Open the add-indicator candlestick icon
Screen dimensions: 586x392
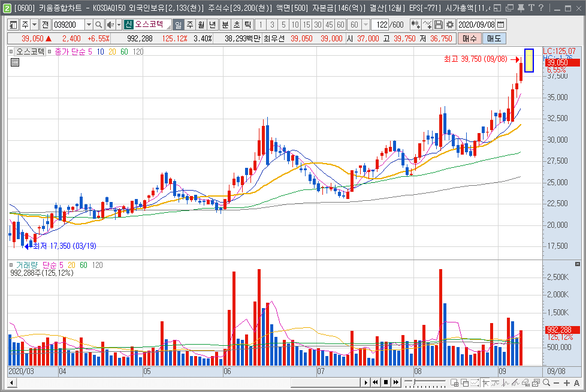pyautogui.click(x=415, y=25)
